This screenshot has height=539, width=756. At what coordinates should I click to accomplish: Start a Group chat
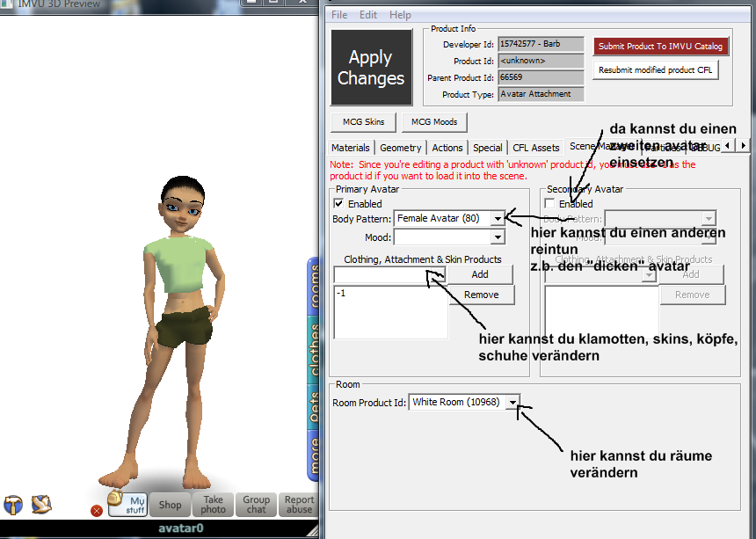point(256,505)
